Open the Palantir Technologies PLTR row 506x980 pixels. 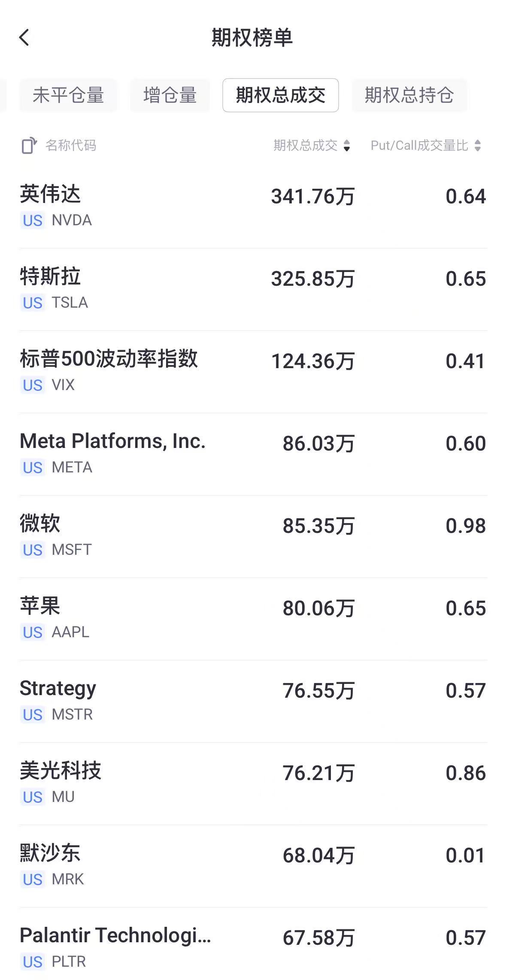[253, 947]
